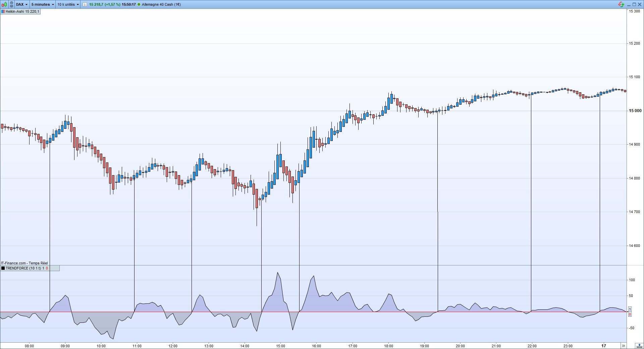Click the 22:00 time axis label
Screen dimensions: 644x349
point(532,346)
